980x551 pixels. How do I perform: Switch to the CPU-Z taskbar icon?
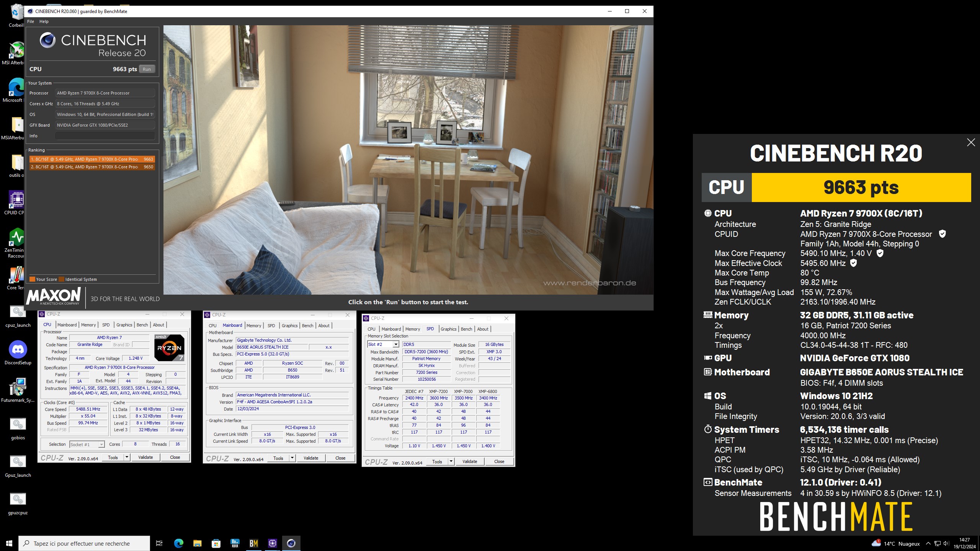272,543
